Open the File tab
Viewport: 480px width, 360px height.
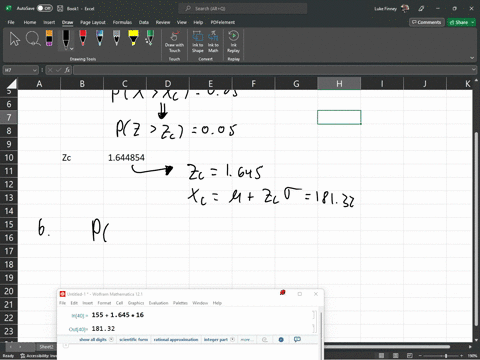(11, 22)
